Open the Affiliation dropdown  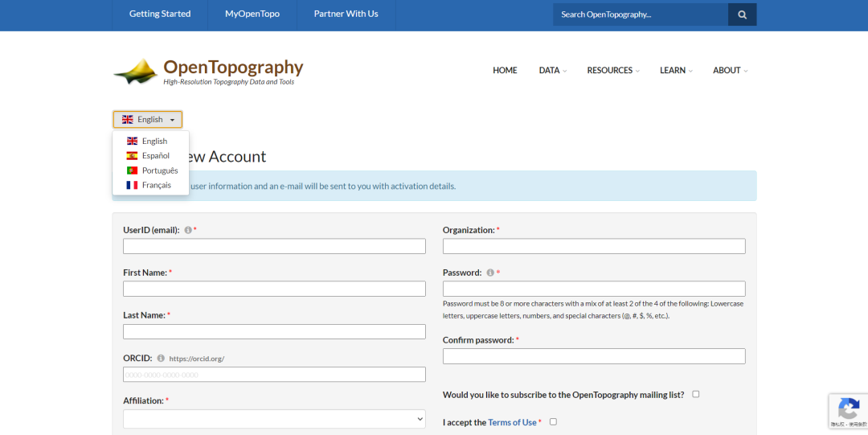[274, 419]
